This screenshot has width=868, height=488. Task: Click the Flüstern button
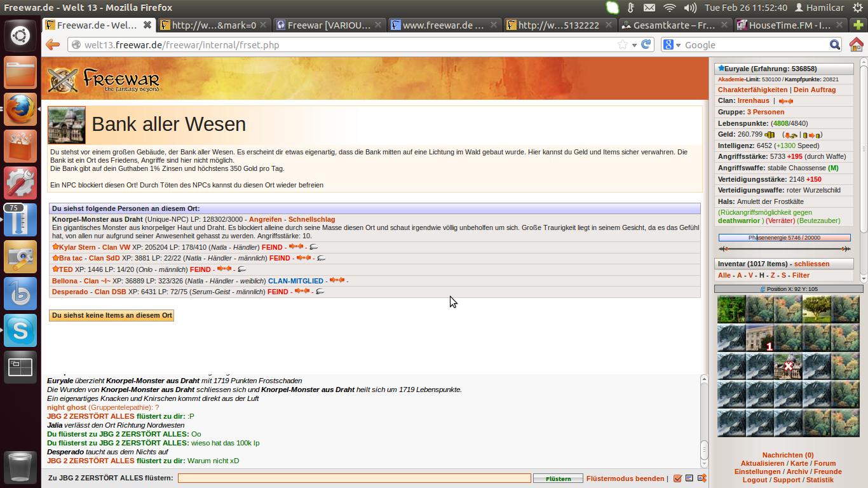pos(558,478)
